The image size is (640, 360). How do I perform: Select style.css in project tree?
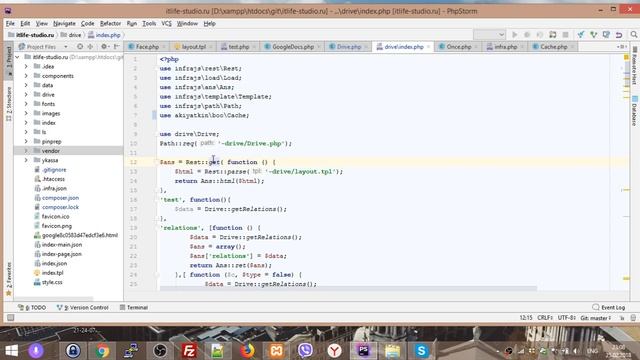coord(52,282)
